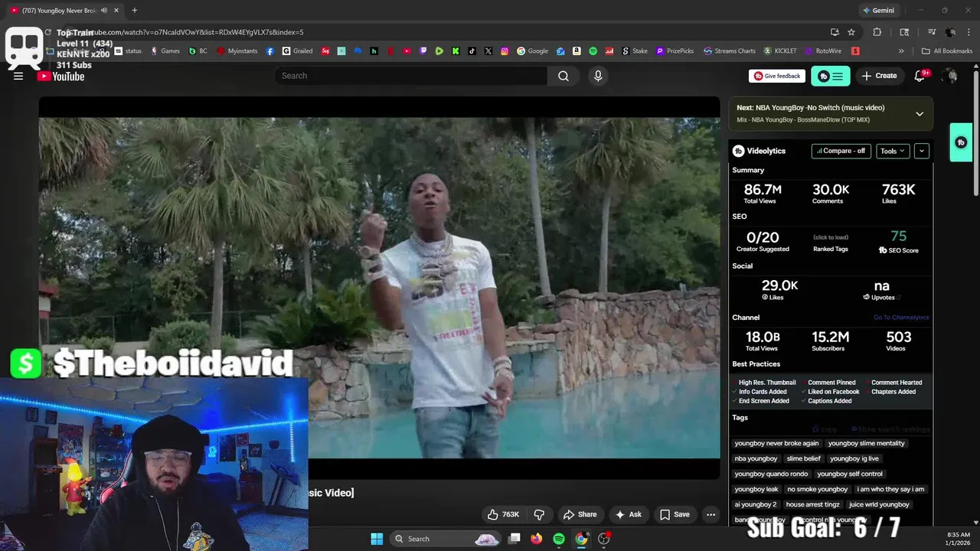Open the Games bookmark
Screen dimensions: 980x551
pyautogui.click(x=165, y=51)
